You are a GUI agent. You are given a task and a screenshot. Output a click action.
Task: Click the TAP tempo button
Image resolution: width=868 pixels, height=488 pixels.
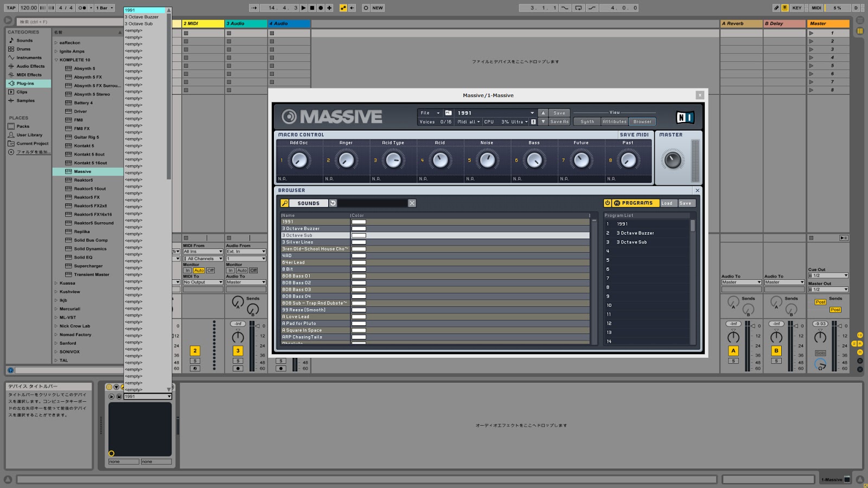pos(11,8)
